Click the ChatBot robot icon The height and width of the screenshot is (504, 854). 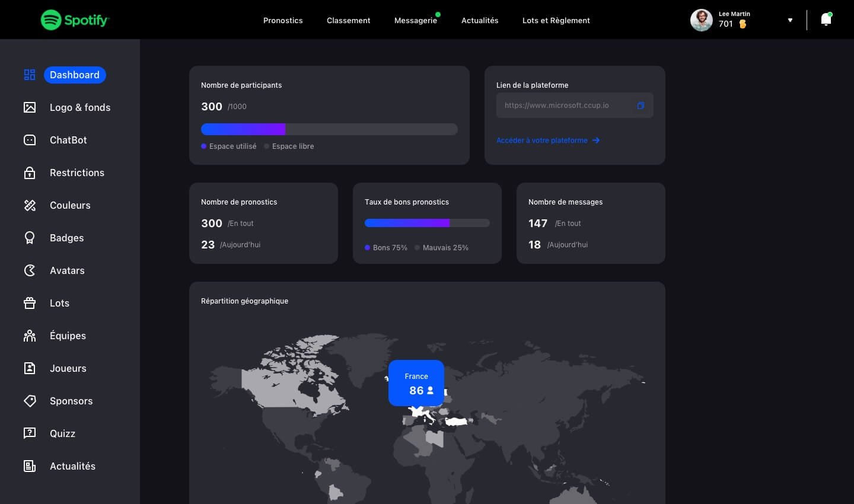[x=30, y=140]
